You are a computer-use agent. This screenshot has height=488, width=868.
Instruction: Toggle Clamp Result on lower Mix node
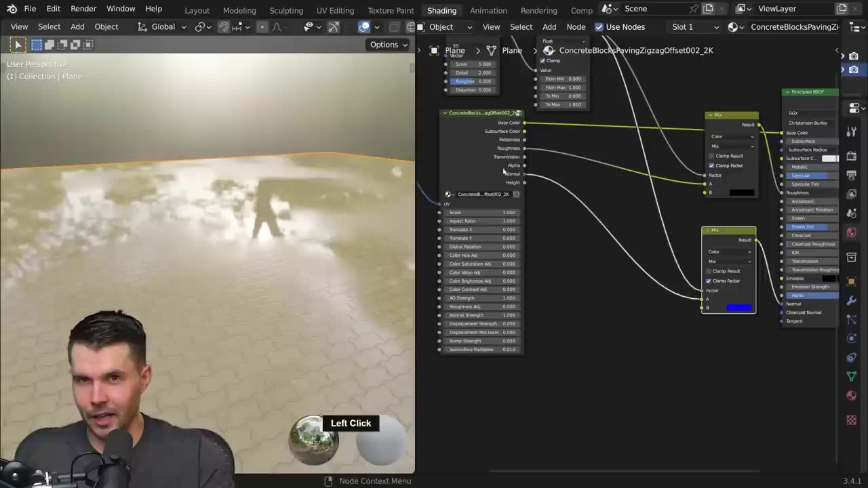click(709, 271)
